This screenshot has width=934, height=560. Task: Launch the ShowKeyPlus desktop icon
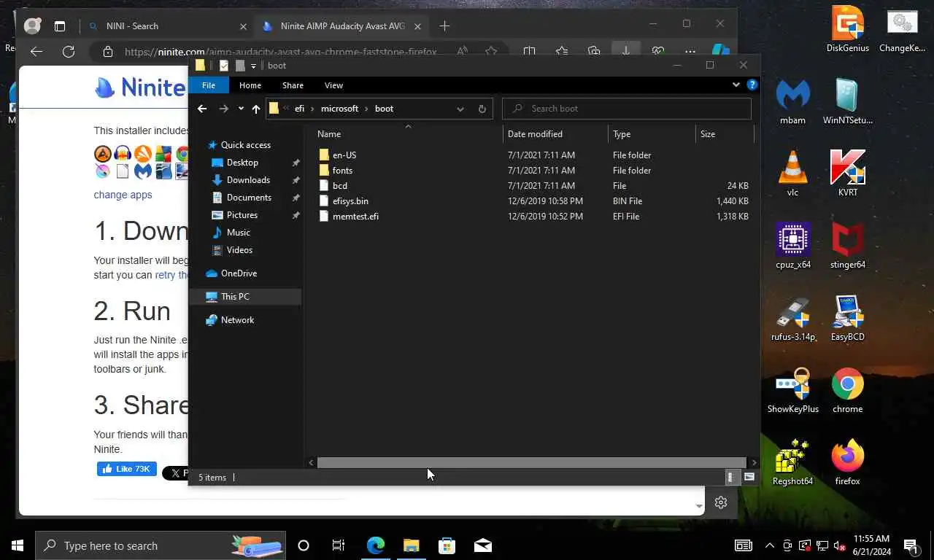pyautogui.click(x=792, y=390)
